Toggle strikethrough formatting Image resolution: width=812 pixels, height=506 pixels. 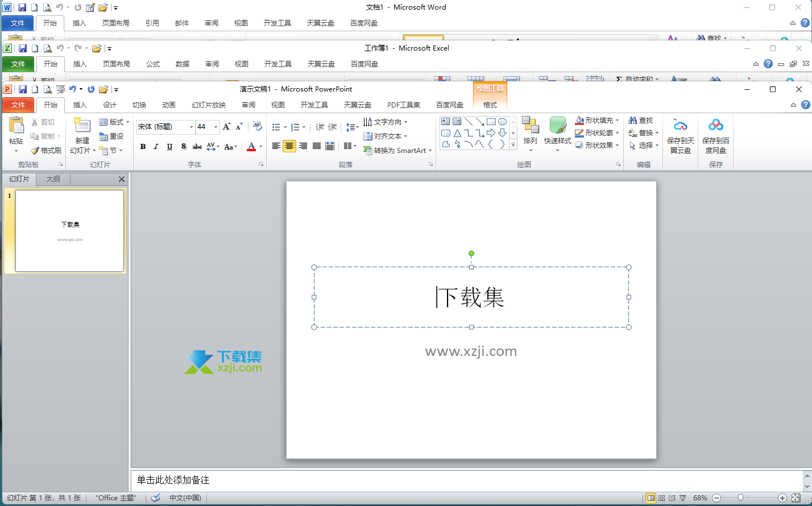pyautogui.click(x=197, y=147)
